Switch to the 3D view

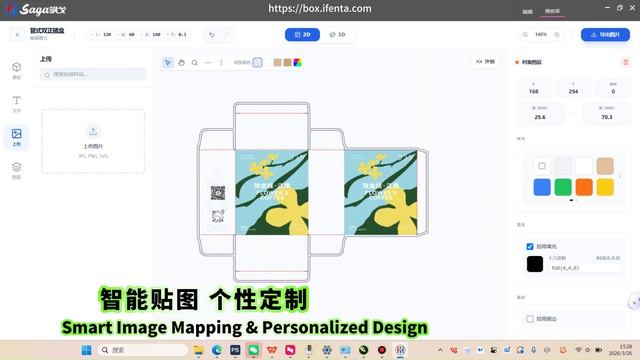pyautogui.click(x=337, y=35)
